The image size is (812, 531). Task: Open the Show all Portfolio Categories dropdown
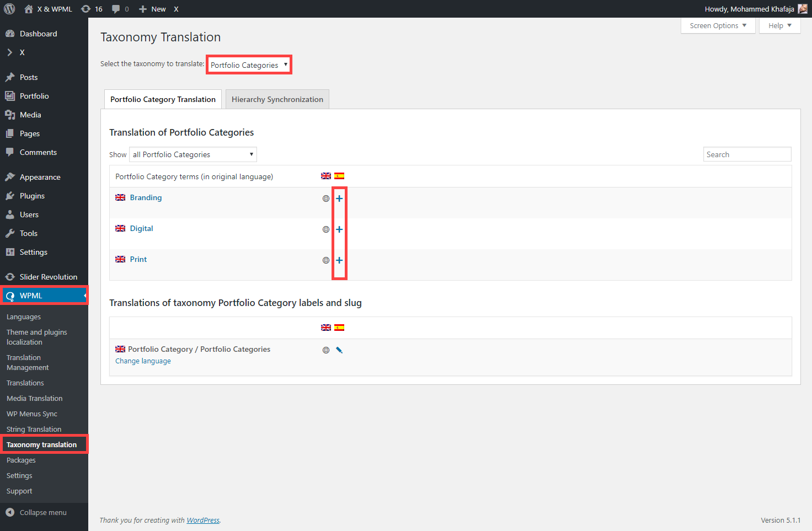click(x=193, y=154)
